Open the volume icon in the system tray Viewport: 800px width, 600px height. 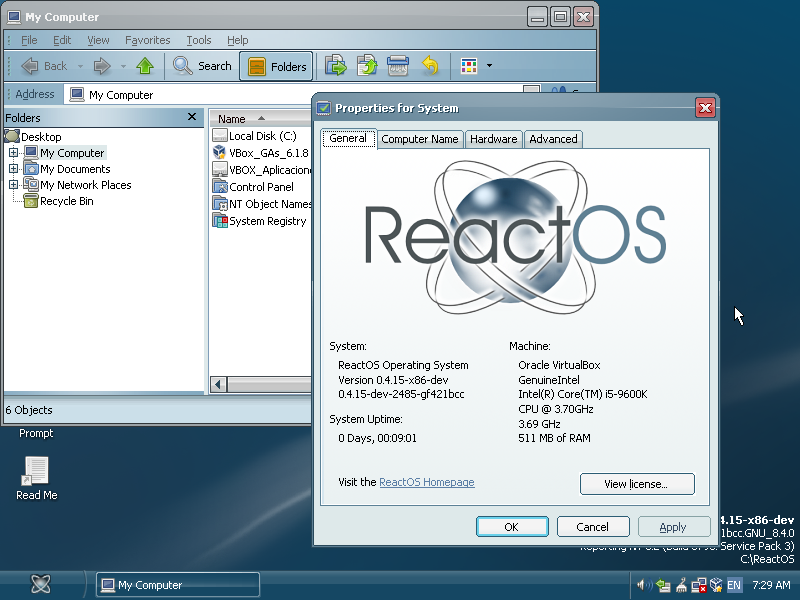click(x=643, y=586)
